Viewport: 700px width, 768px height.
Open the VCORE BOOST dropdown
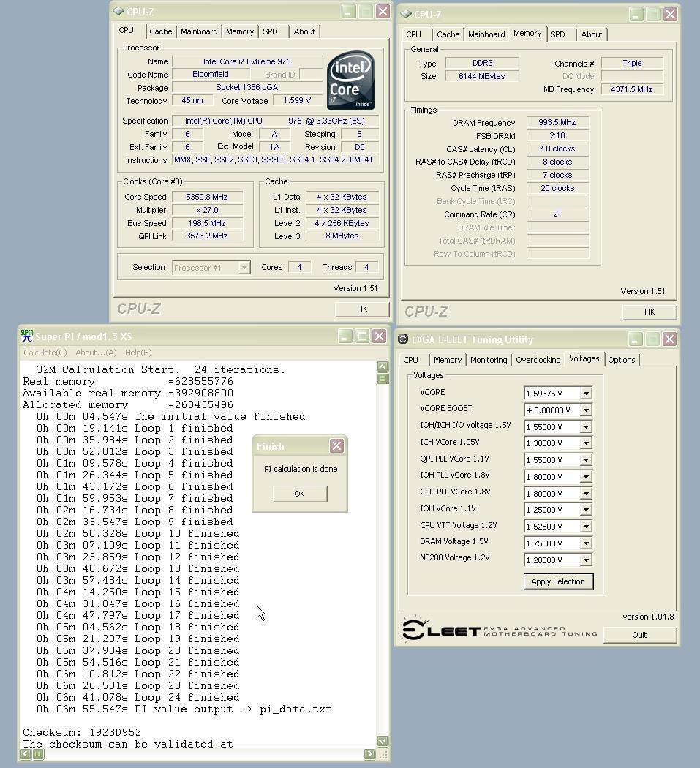586,410
